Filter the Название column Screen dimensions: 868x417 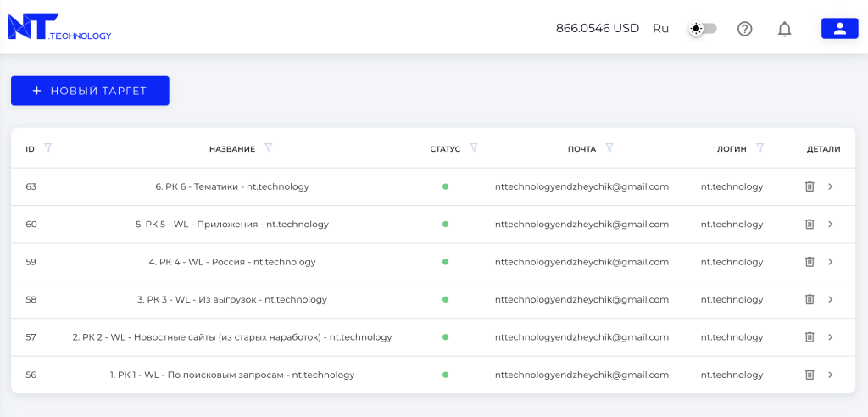click(269, 147)
